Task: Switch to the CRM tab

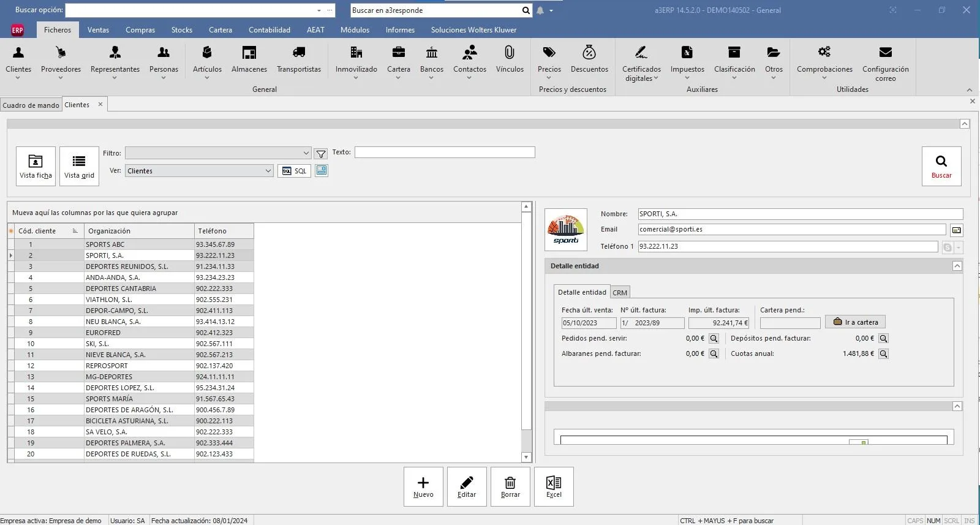Action: 620,293
